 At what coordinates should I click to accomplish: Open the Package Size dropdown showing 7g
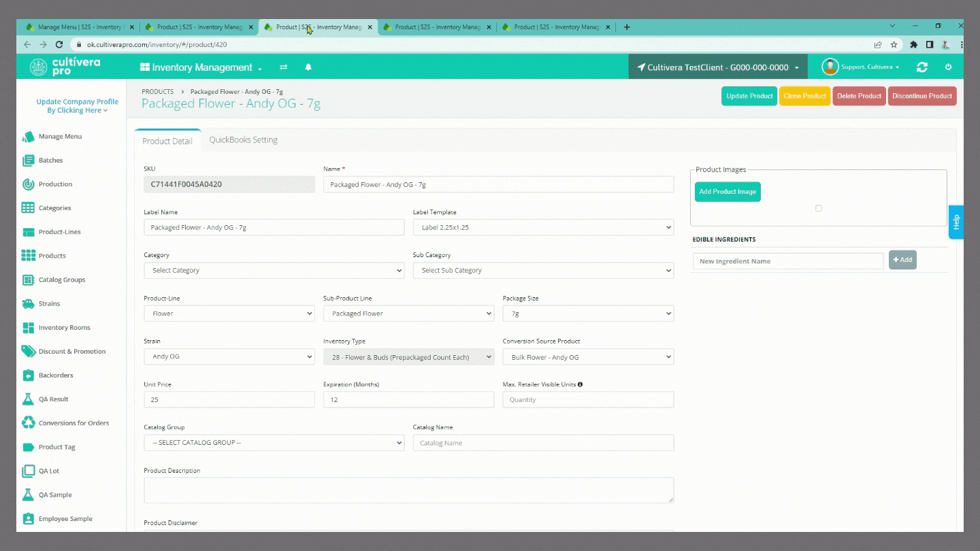click(x=588, y=314)
